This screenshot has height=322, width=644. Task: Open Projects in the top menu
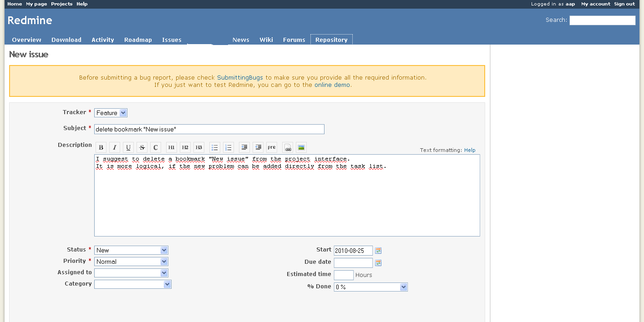(61, 4)
